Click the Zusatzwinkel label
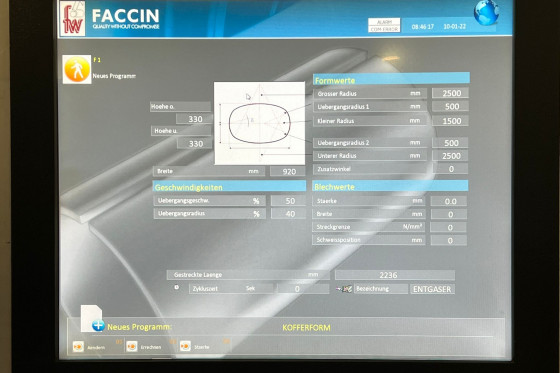This screenshot has width=560, height=373. pos(334,169)
